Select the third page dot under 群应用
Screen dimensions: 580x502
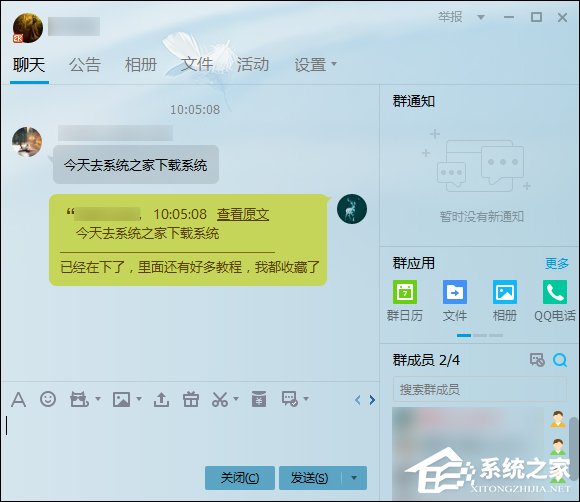[x=496, y=336]
